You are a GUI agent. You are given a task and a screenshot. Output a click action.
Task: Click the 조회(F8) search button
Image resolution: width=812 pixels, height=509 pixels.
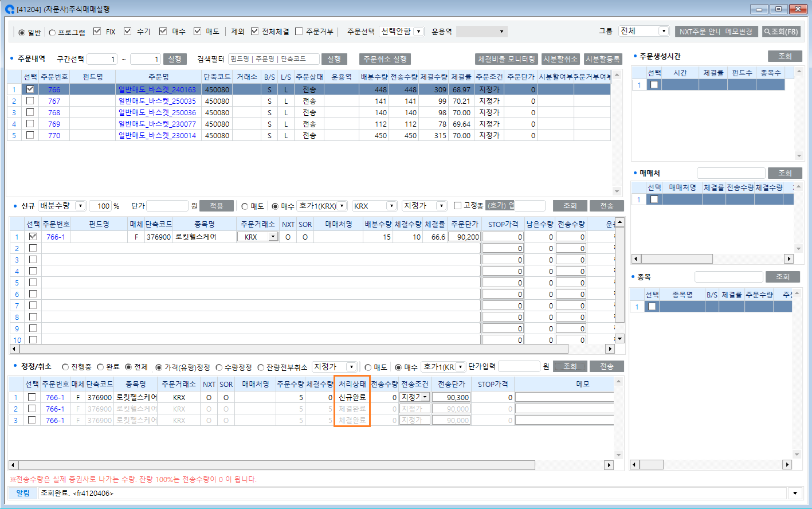pos(780,32)
